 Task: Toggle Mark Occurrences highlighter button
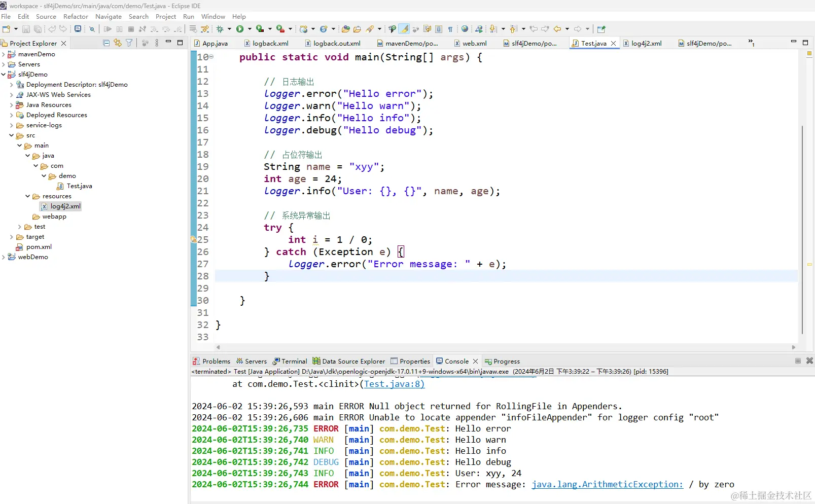(x=404, y=29)
